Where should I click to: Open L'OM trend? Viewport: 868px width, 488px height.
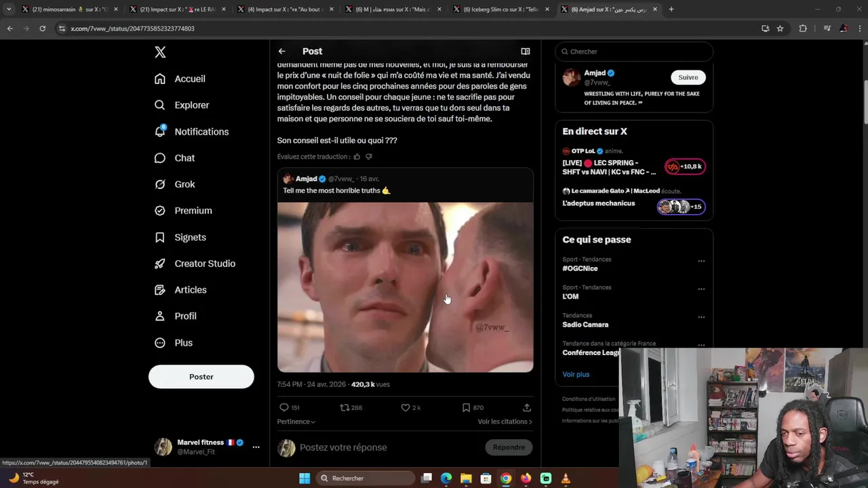pyautogui.click(x=570, y=296)
